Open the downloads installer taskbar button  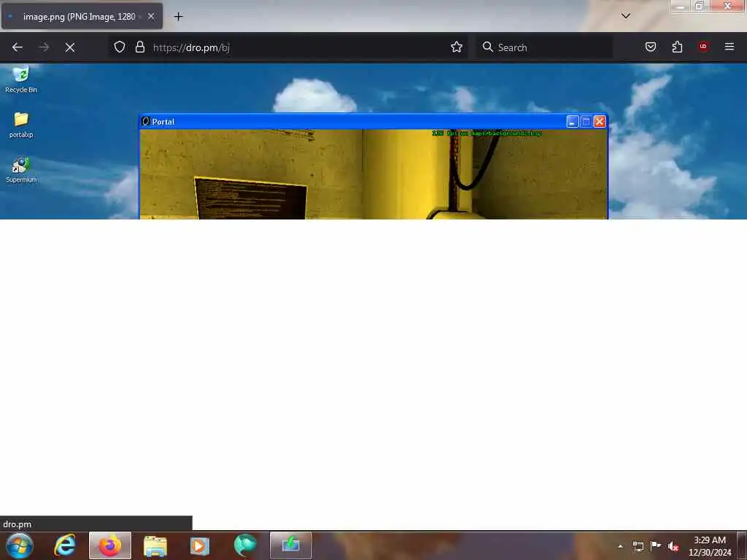tap(290, 545)
